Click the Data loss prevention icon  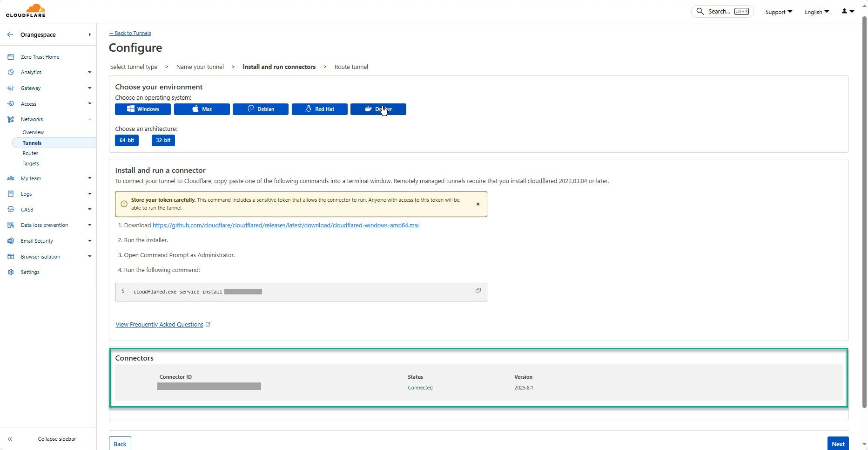11,225
